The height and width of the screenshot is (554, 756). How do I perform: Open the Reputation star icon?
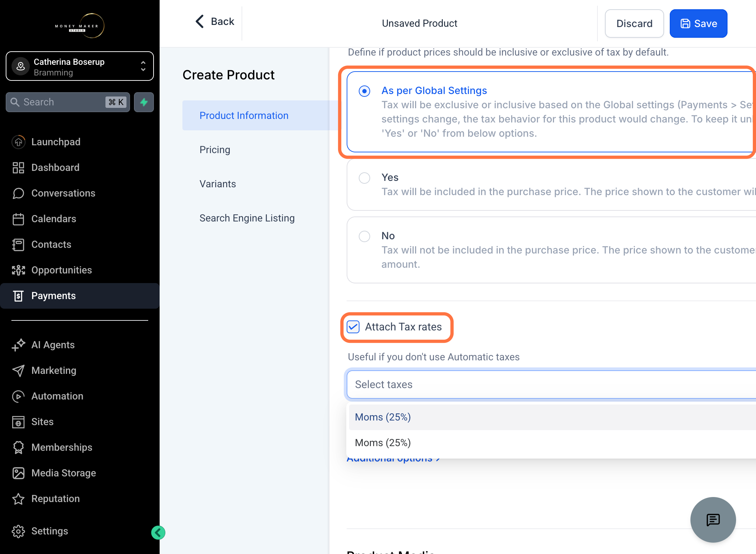pyautogui.click(x=18, y=498)
